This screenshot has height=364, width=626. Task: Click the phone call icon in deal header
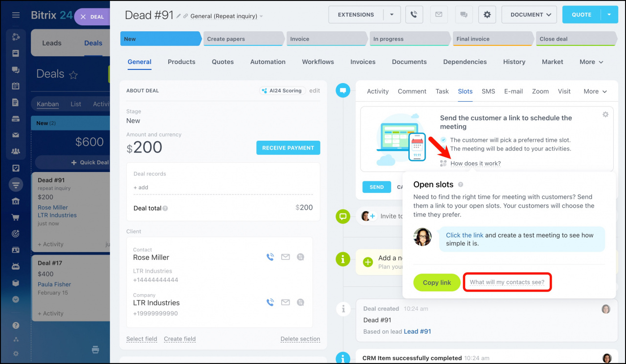414,15
